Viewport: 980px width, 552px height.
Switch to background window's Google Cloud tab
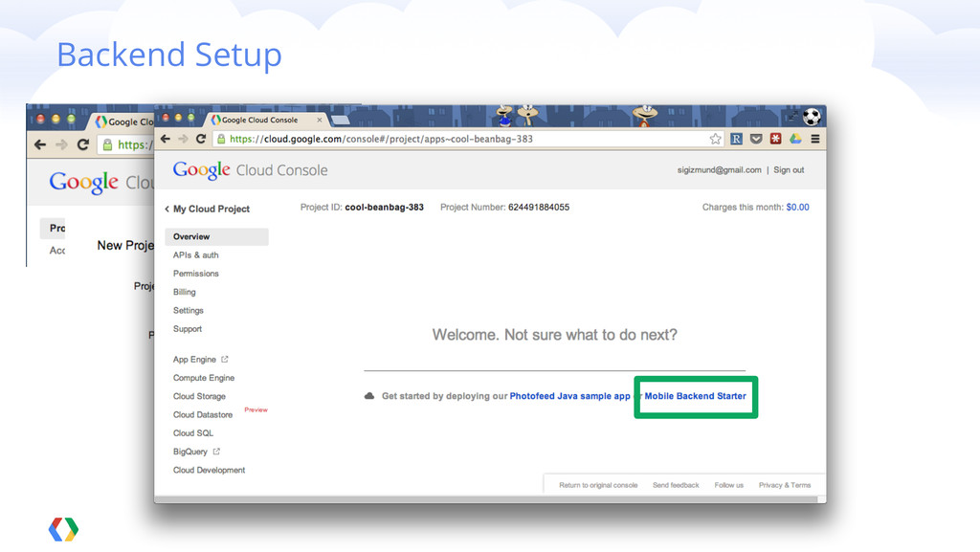123,121
